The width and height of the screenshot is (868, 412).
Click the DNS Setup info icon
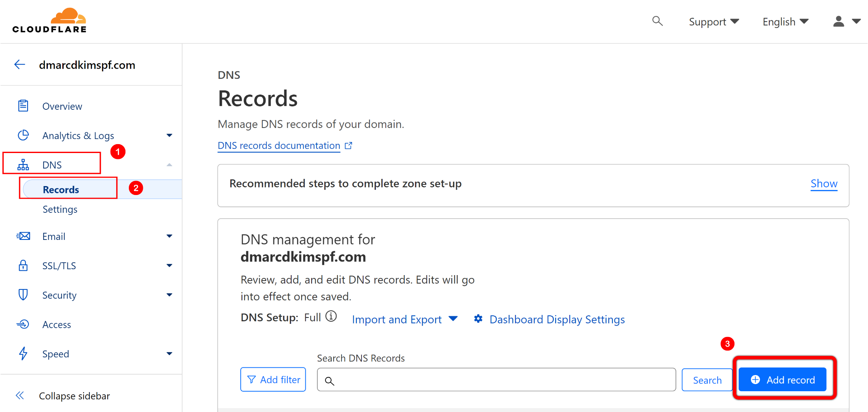pos(331,316)
